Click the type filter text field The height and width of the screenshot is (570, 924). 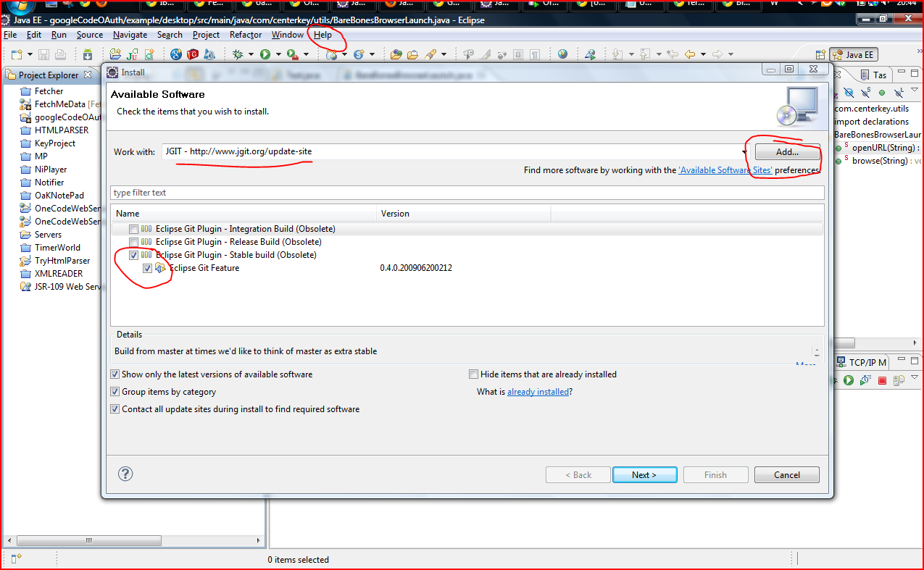click(467, 193)
